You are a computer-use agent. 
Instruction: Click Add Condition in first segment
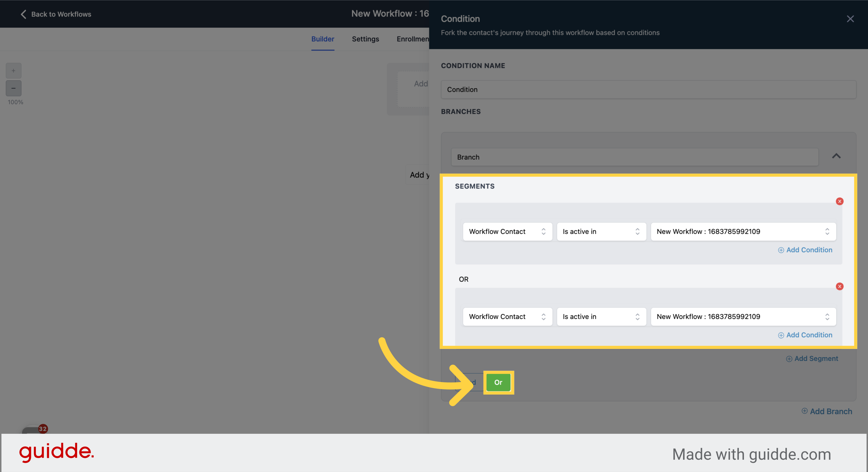[x=805, y=250]
